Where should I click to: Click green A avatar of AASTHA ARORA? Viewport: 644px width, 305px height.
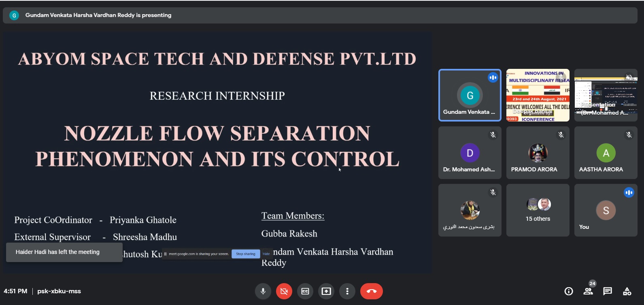[x=606, y=153]
